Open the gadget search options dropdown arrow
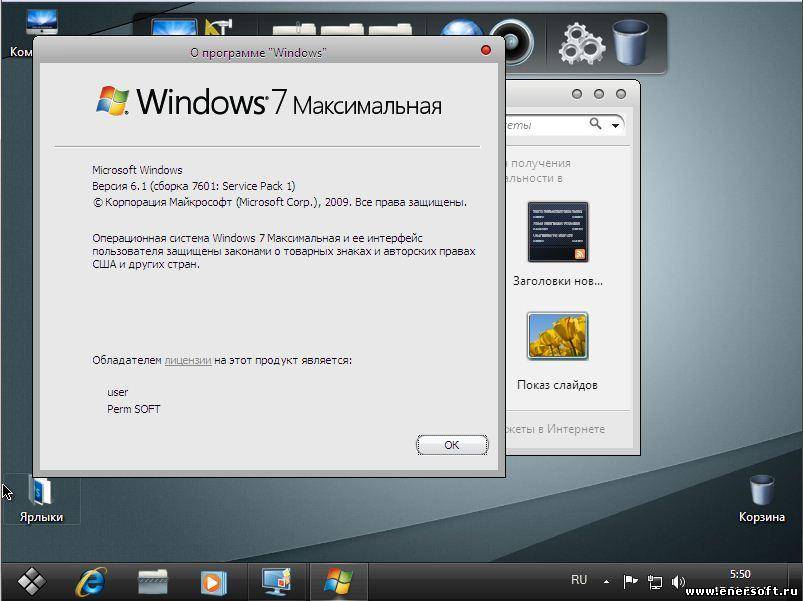Viewport: 803px width, 601px height. tap(615, 125)
